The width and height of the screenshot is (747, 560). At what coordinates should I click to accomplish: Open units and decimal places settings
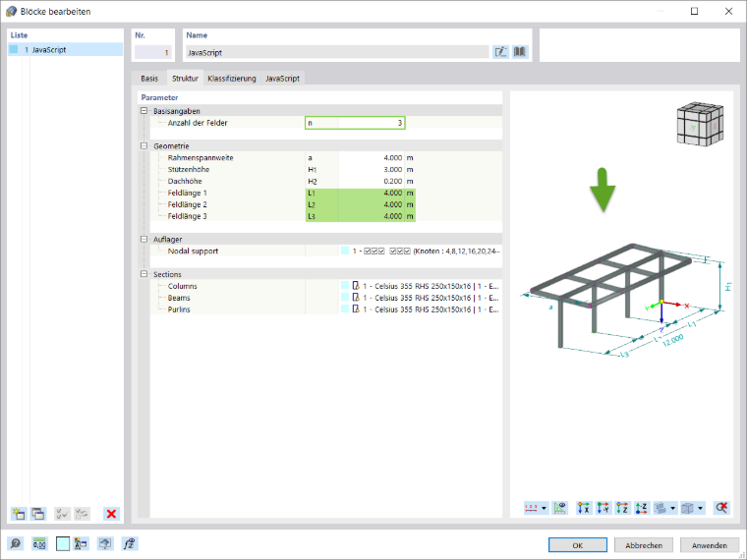[x=39, y=543]
